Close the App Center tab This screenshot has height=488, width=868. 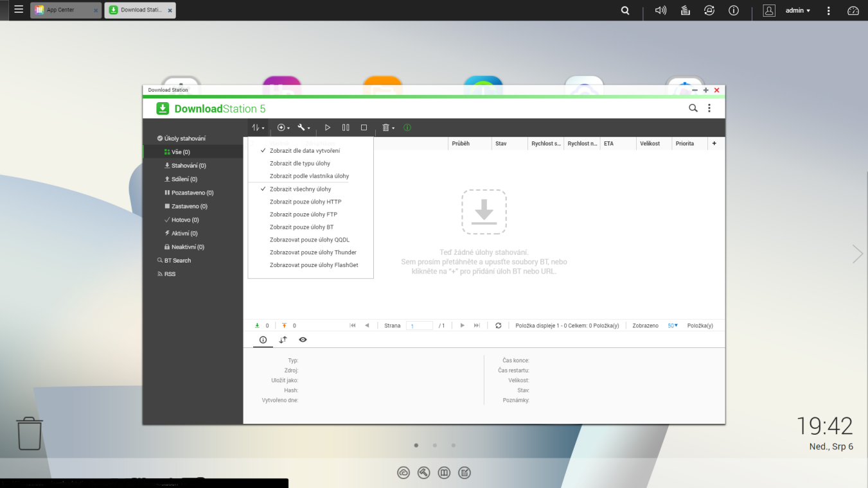click(95, 11)
